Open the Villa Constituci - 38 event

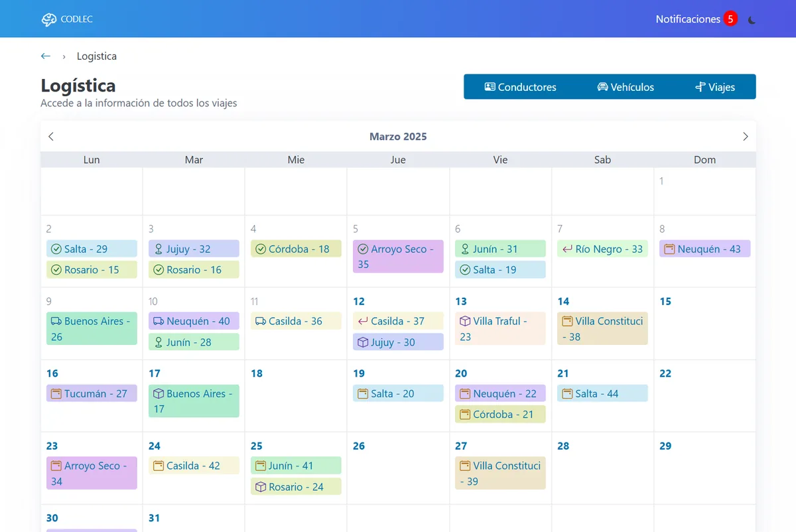[x=602, y=328]
